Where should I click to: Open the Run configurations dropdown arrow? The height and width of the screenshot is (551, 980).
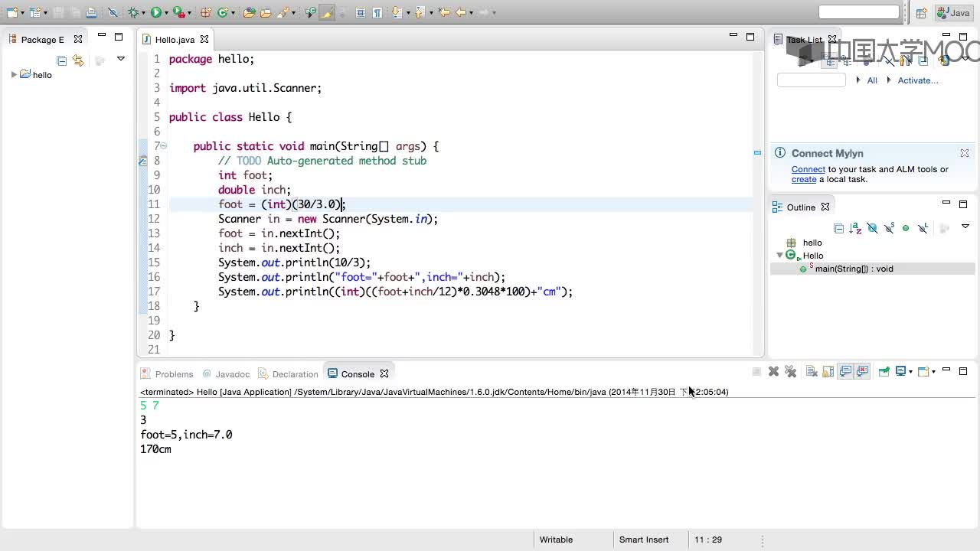click(166, 13)
